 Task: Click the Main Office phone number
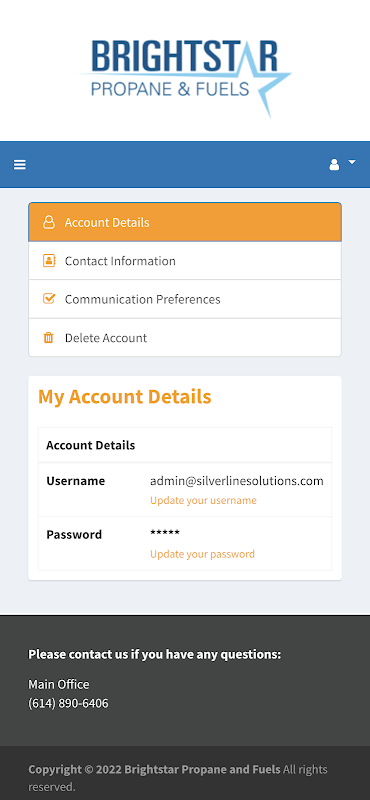click(68, 704)
